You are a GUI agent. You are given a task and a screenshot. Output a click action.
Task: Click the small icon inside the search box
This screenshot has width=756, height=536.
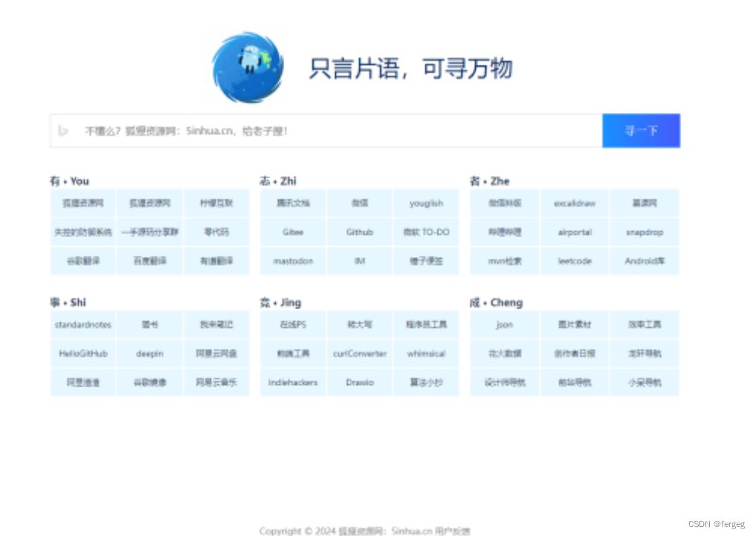click(x=63, y=130)
